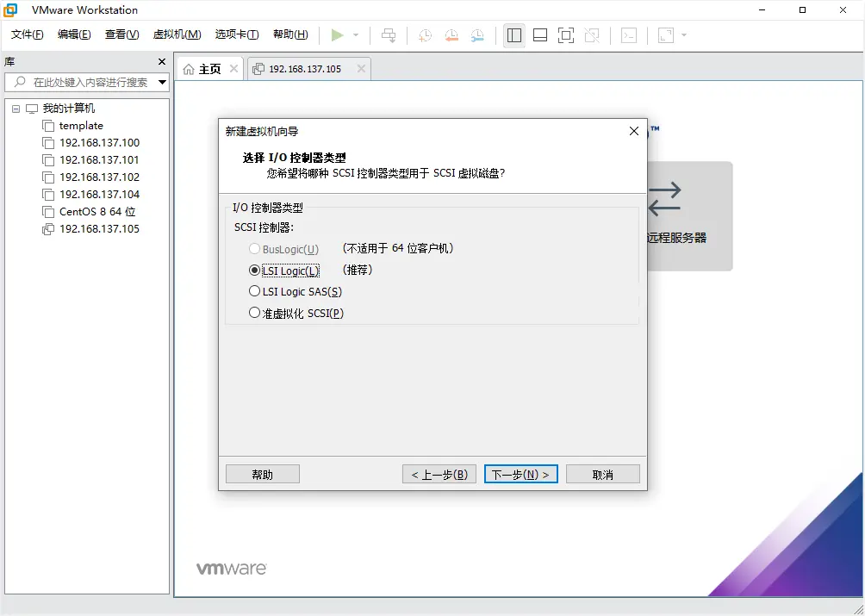
Task: Switch to the 主页 tab
Action: [210, 69]
